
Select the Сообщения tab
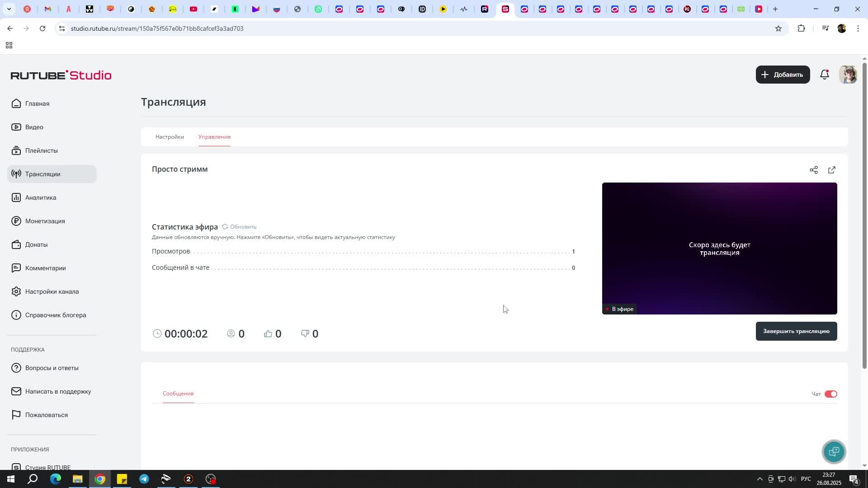(x=178, y=394)
